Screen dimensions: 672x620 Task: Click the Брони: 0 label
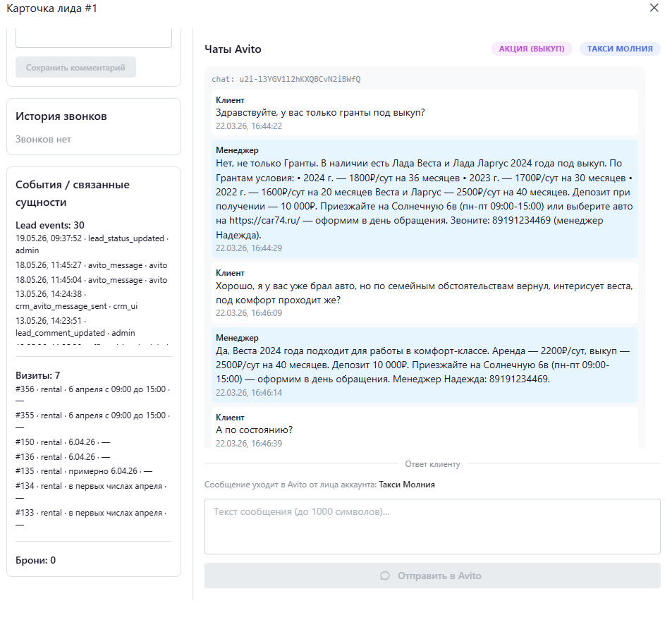tap(35, 561)
